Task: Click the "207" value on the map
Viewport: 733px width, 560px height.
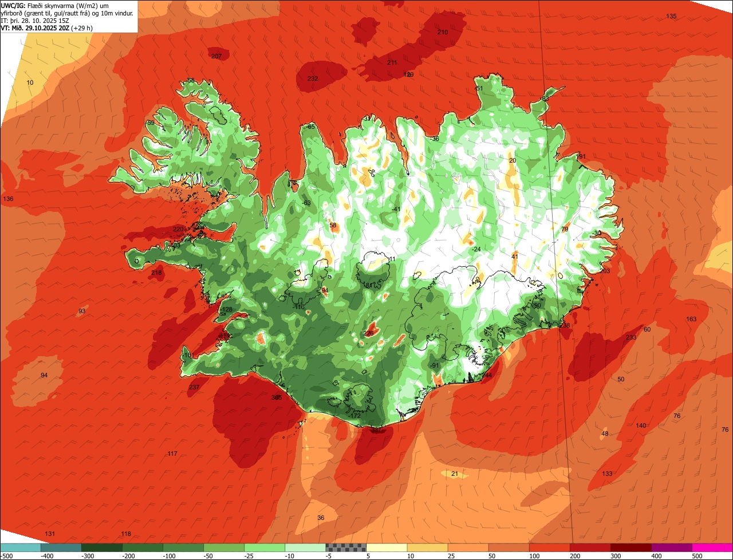Action: click(x=216, y=56)
